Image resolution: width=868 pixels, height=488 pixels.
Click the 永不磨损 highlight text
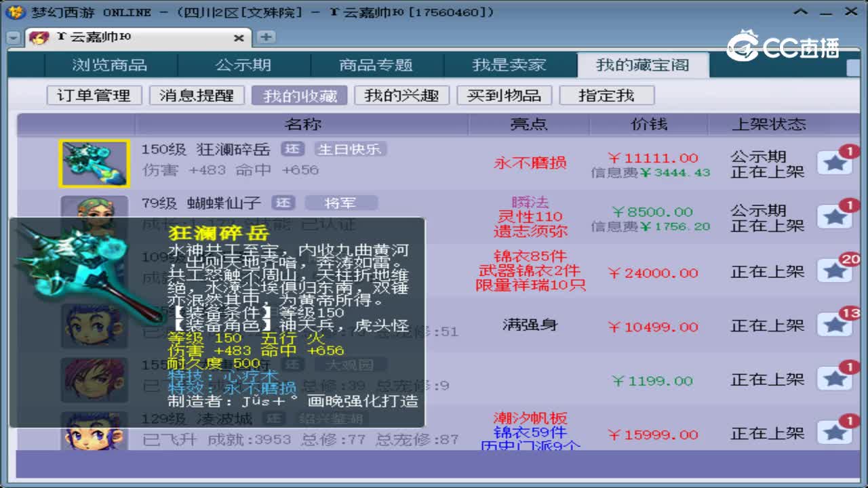(530, 163)
